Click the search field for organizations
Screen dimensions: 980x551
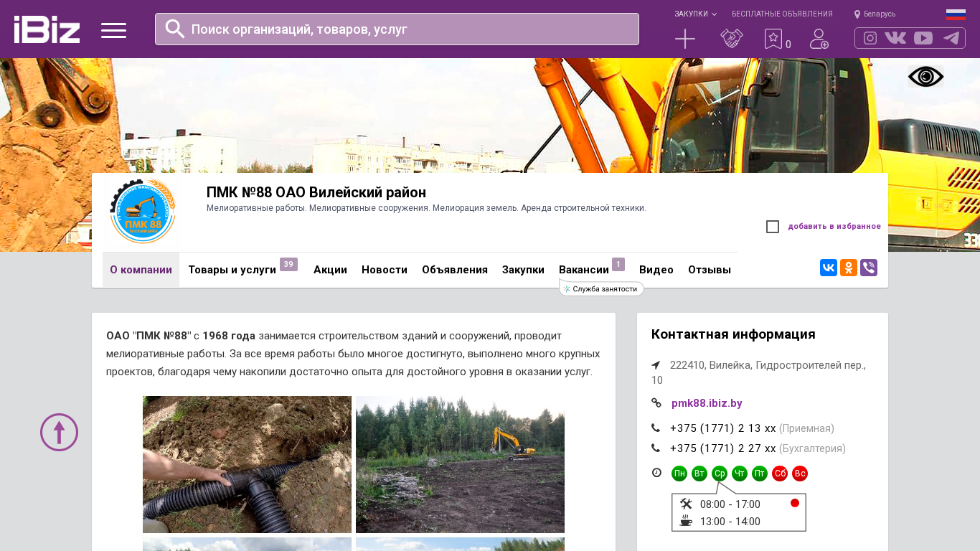point(397,29)
